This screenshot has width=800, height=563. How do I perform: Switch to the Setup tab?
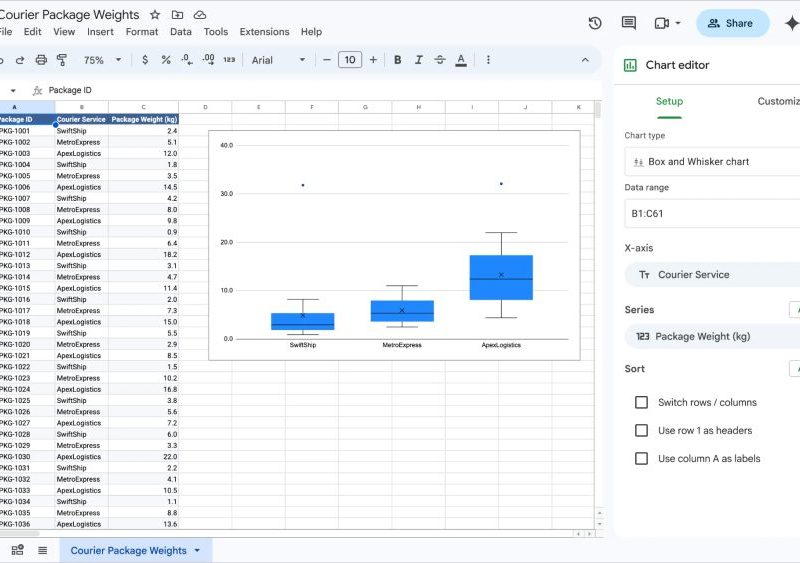coord(669,101)
